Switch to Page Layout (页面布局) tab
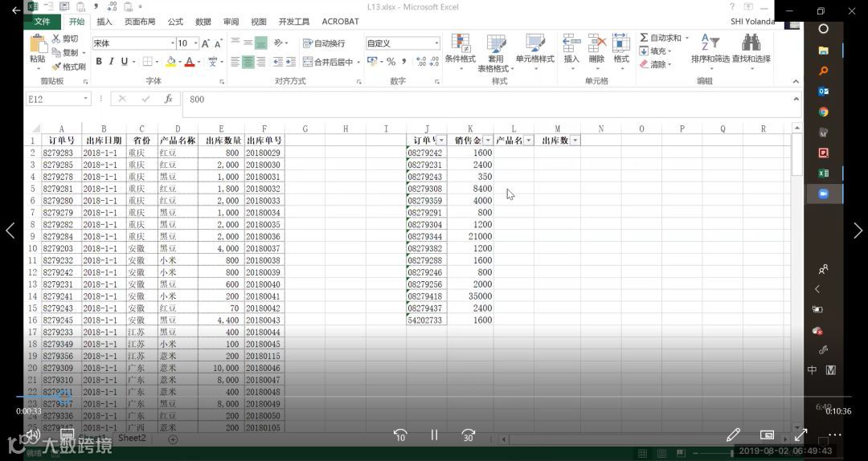 [140, 22]
